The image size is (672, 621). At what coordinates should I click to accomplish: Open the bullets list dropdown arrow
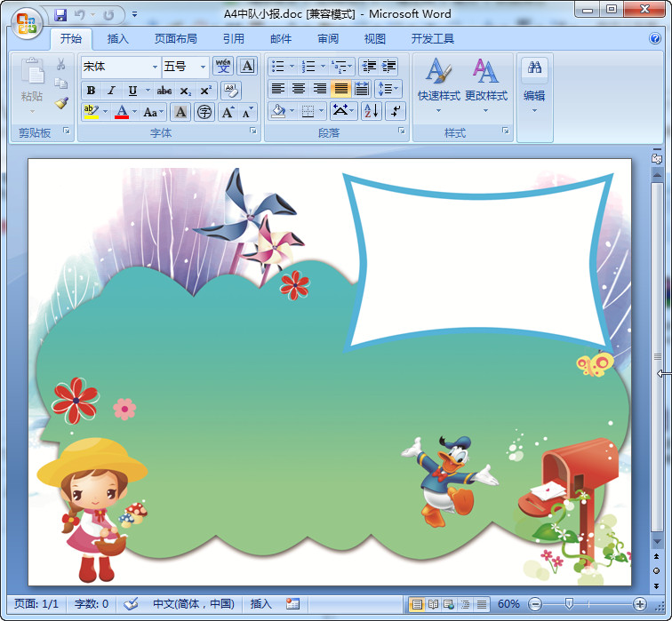point(292,67)
